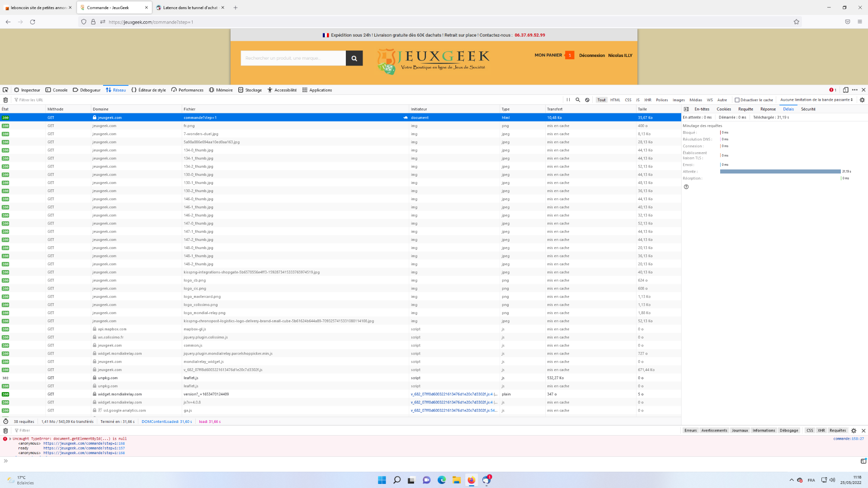The height and width of the screenshot is (488, 868).
Task: Filter network requests by XHR
Action: click(x=648, y=100)
